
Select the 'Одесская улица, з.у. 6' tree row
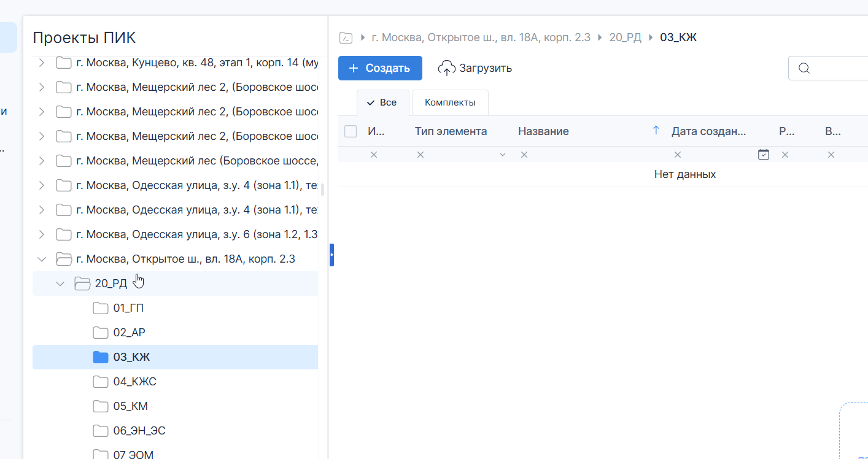[175, 234]
